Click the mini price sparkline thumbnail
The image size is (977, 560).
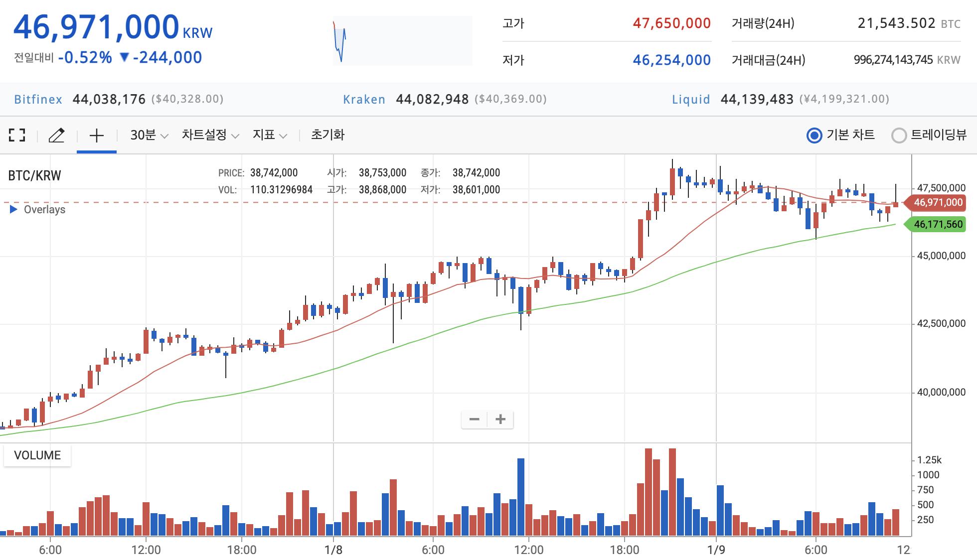point(402,41)
